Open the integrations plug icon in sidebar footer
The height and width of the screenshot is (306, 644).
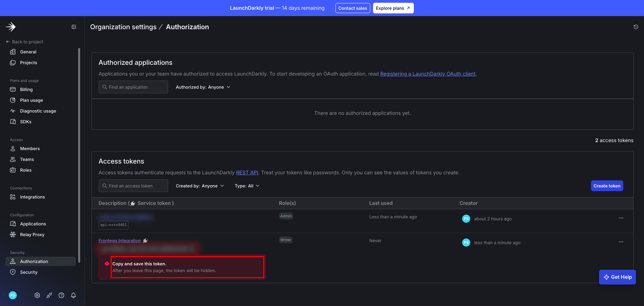(x=49, y=295)
